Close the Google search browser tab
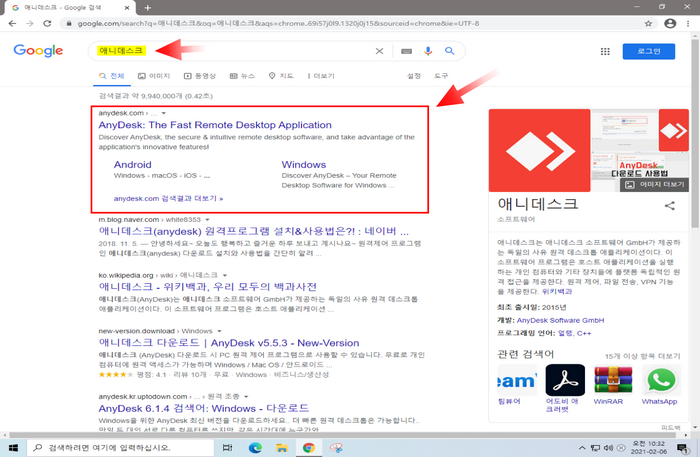The width and height of the screenshot is (700, 457). click(x=127, y=8)
